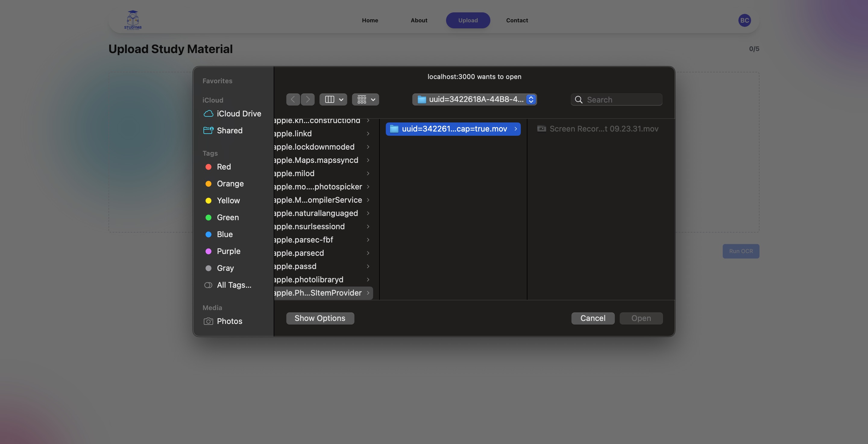Image resolution: width=868 pixels, height=444 pixels.
Task: Open the column view mode selector
Action: point(333,100)
